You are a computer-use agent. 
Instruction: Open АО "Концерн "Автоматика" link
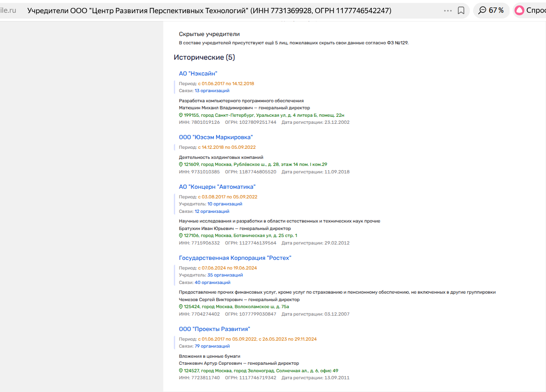point(217,187)
